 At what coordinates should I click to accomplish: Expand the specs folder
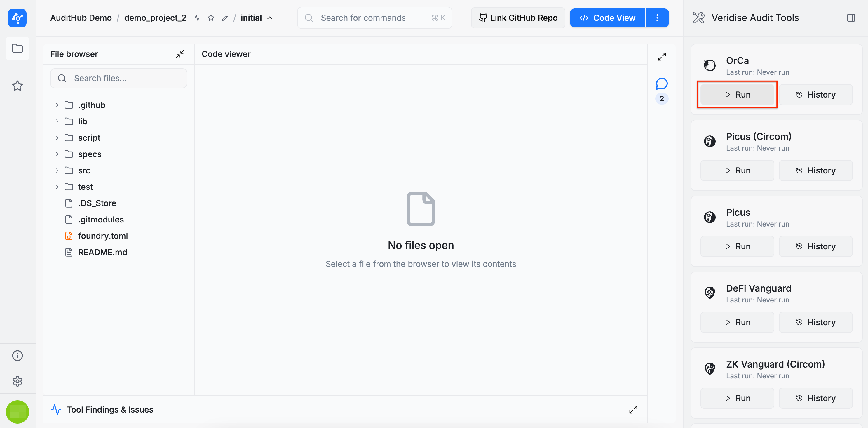point(57,154)
